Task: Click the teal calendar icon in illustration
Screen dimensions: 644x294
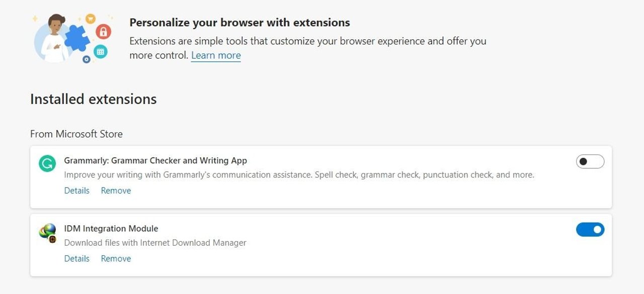Action: click(x=101, y=51)
